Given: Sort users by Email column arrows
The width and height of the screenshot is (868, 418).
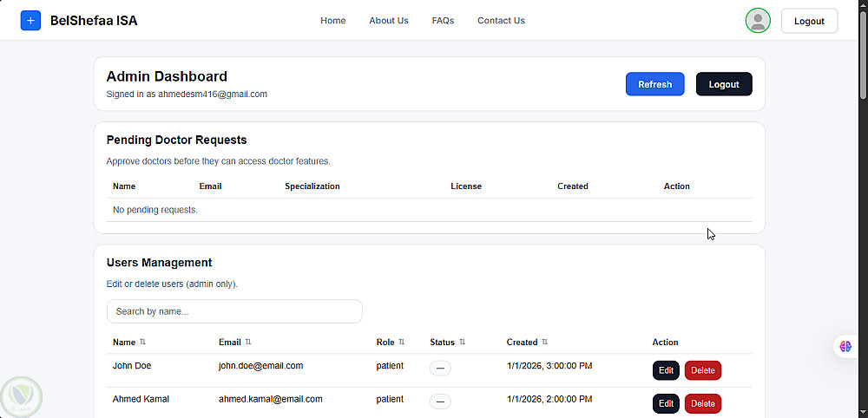Looking at the screenshot, I should click(248, 343).
